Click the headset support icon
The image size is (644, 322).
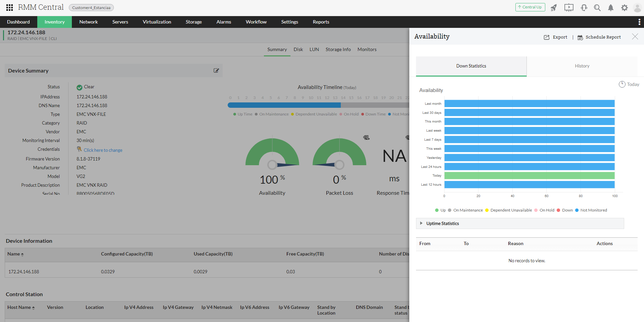click(584, 8)
